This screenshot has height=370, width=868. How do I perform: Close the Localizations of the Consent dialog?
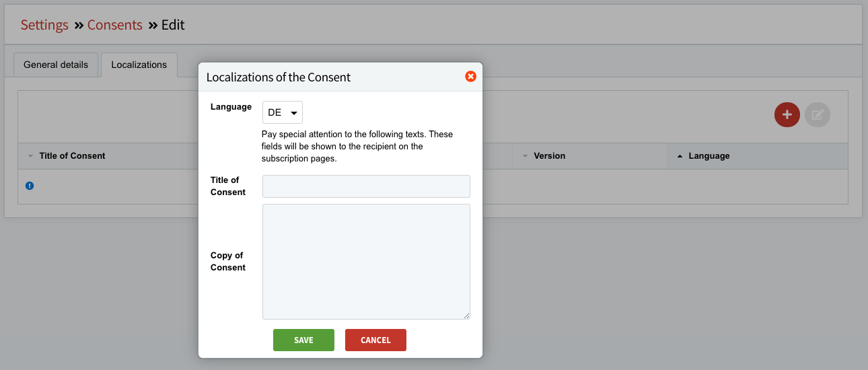click(470, 77)
